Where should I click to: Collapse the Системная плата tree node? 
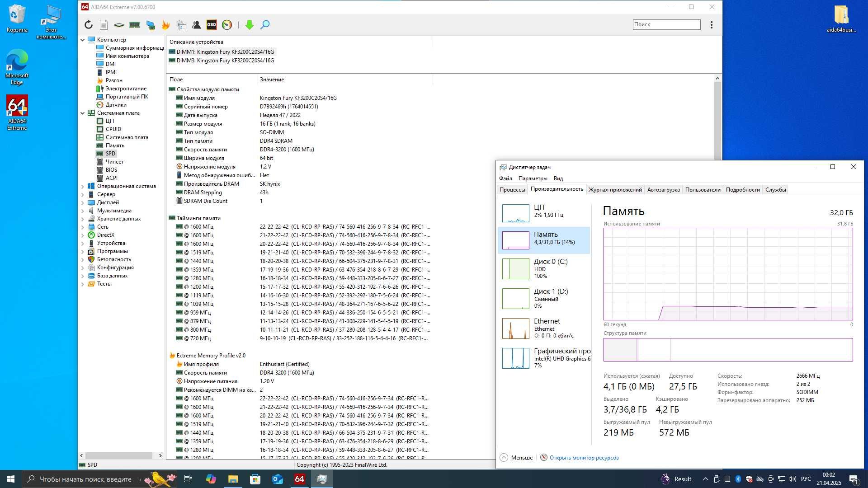[x=83, y=113]
